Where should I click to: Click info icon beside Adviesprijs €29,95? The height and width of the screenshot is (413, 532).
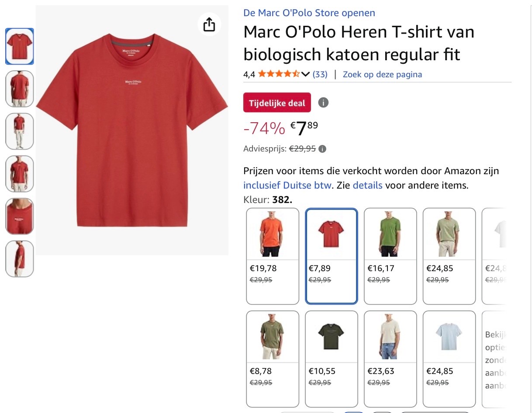pos(322,149)
